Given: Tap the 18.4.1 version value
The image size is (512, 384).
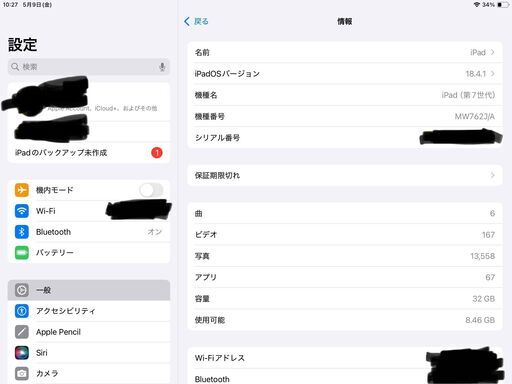Looking at the screenshot, I should click(476, 74).
